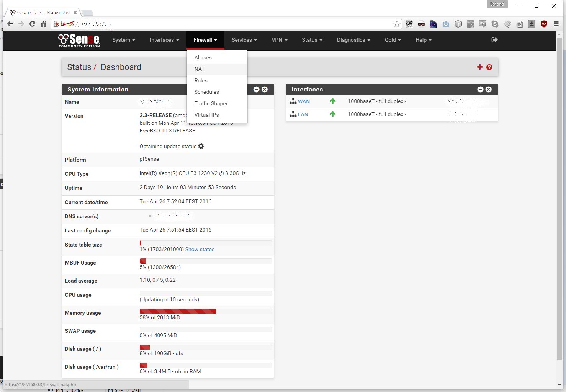The width and height of the screenshot is (566, 392).
Task: Click the WAN network interface icon
Action: [x=293, y=101]
